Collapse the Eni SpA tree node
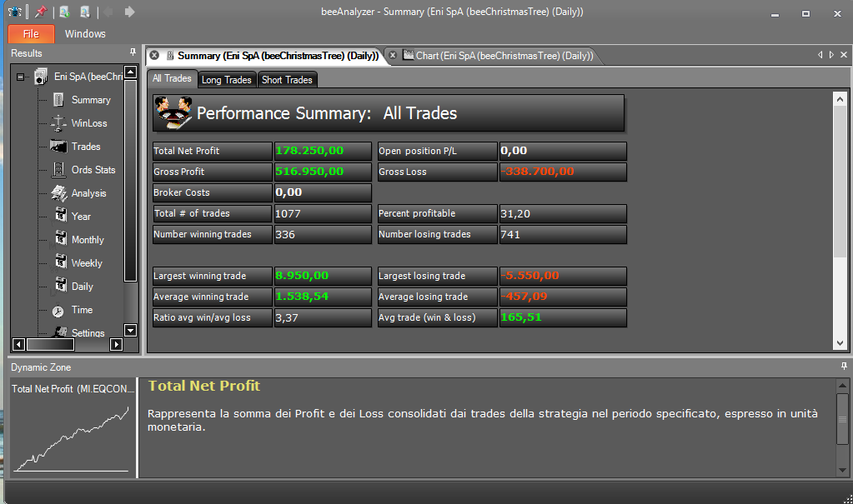 20,77
